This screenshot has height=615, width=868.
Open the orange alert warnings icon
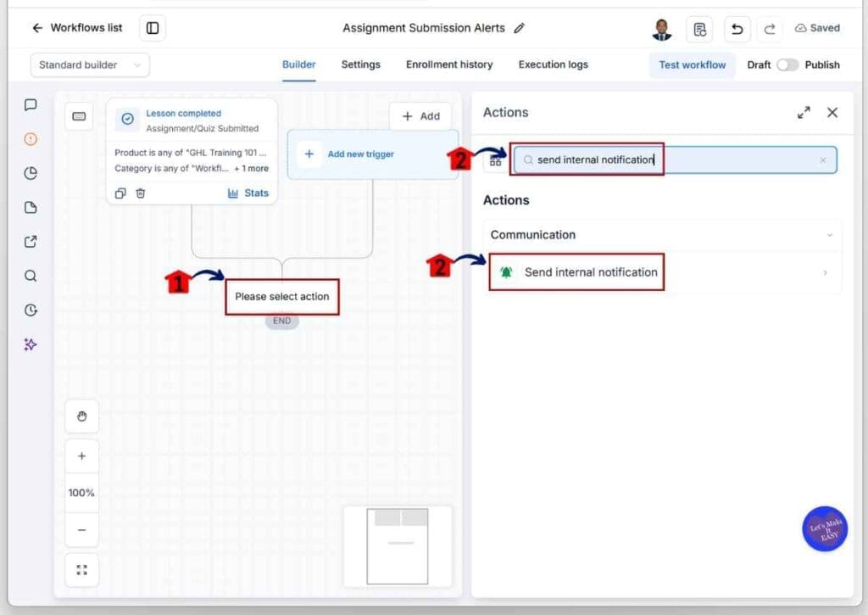31,139
